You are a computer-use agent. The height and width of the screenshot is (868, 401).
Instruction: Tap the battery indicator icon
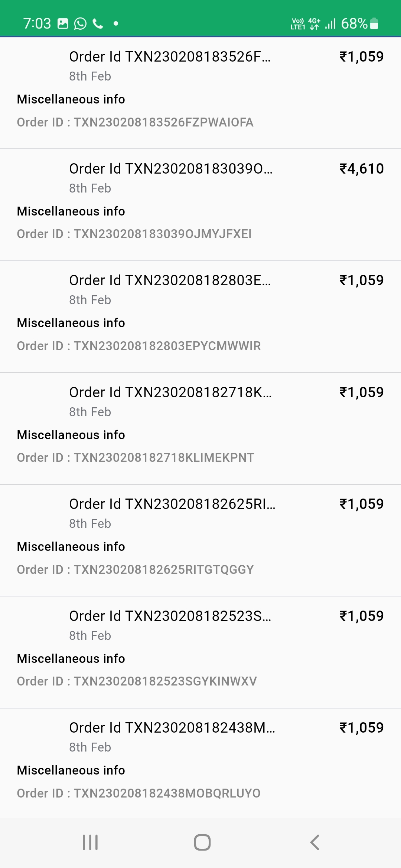[x=374, y=24]
